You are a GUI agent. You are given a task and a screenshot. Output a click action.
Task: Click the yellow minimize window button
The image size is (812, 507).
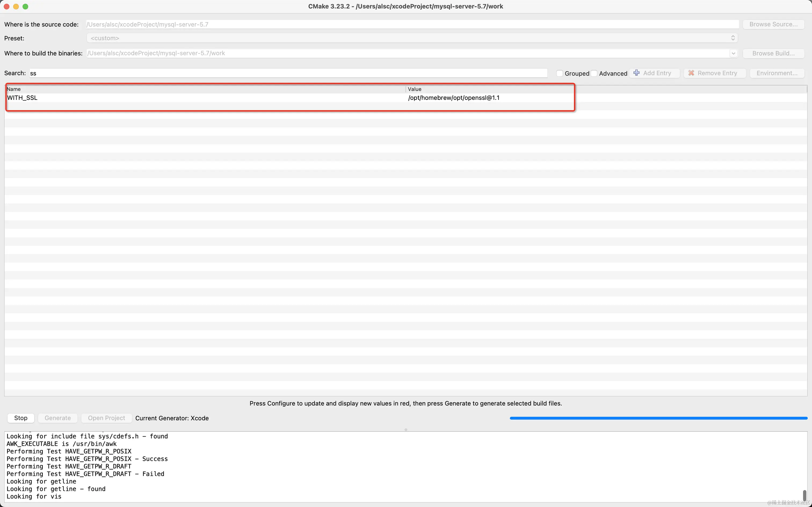tap(16, 6)
